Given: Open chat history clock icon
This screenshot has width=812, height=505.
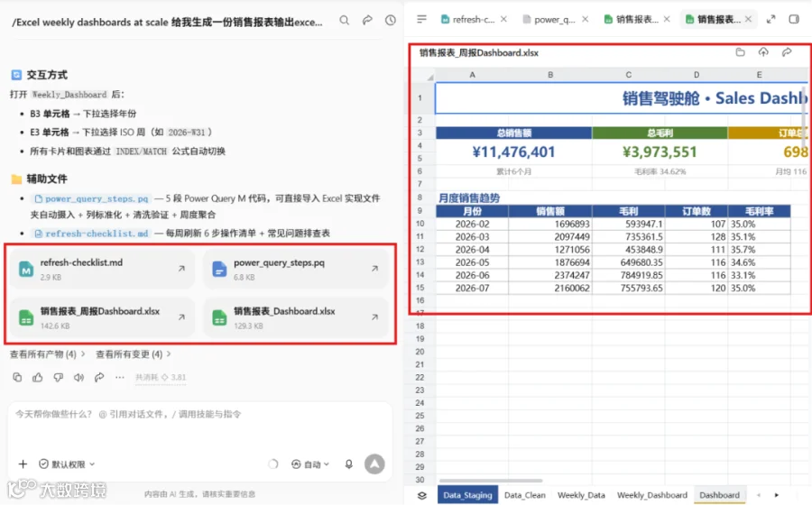Looking at the screenshot, I should click(x=391, y=20).
